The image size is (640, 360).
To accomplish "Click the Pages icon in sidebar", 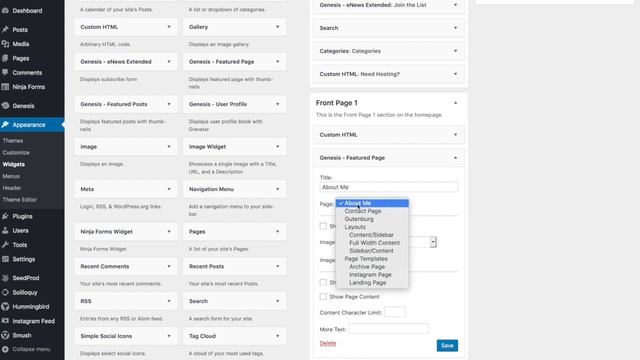I will [x=5, y=58].
